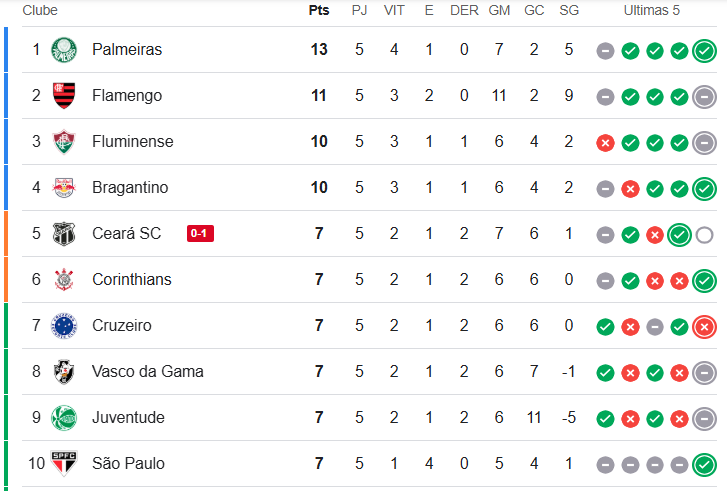Screen dimensions: 727x491
Task: Click the Vasco da Gama crest icon
Action: point(64,372)
